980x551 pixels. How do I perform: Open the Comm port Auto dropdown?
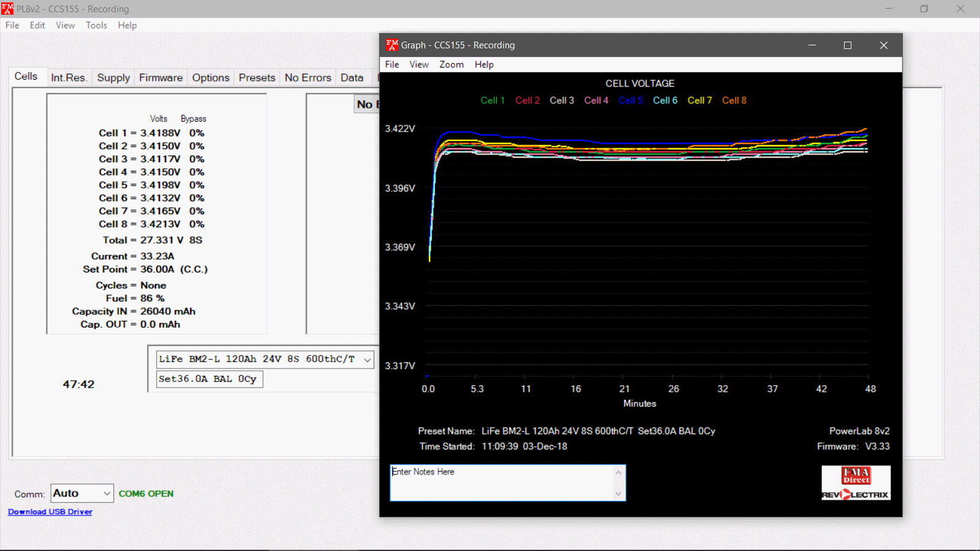click(107, 493)
